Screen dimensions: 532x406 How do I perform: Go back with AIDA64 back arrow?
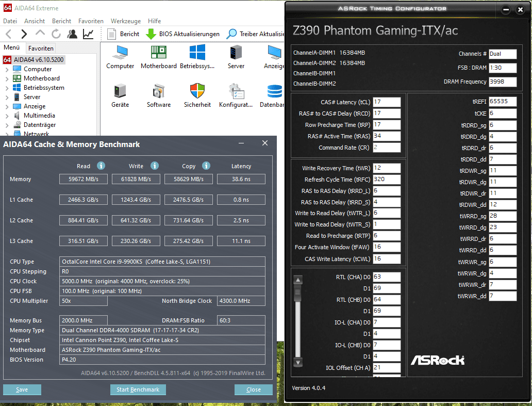pyautogui.click(x=9, y=34)
